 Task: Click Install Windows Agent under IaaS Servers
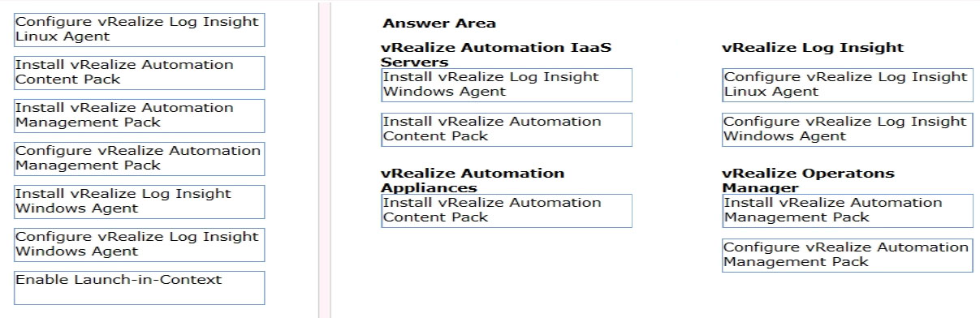pos(507,85)
